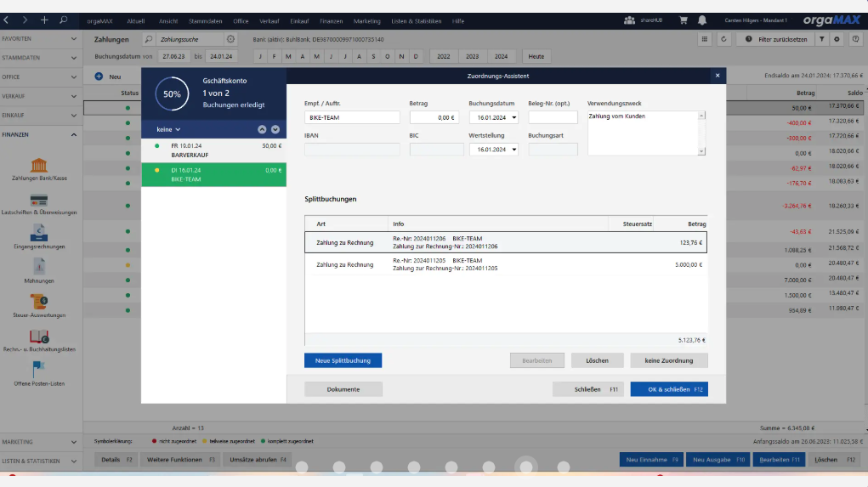868x487 pixels.
Task: Open Zahlungen Bank/Kasse in the sidebar
Action: [39, 169]
